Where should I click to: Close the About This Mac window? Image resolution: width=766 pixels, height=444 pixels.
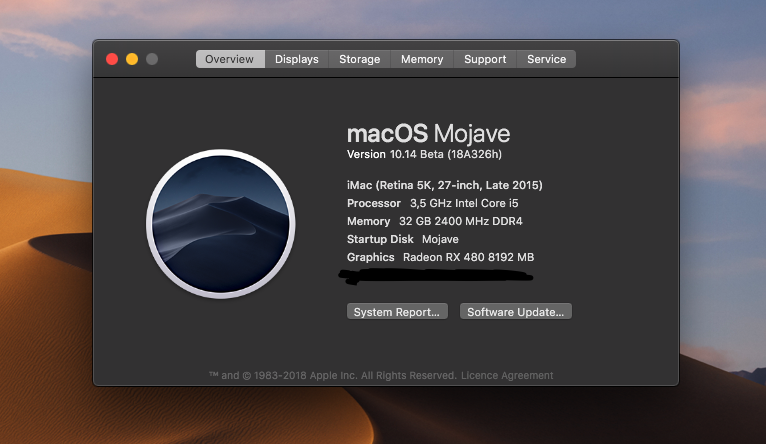click(112, 59)
